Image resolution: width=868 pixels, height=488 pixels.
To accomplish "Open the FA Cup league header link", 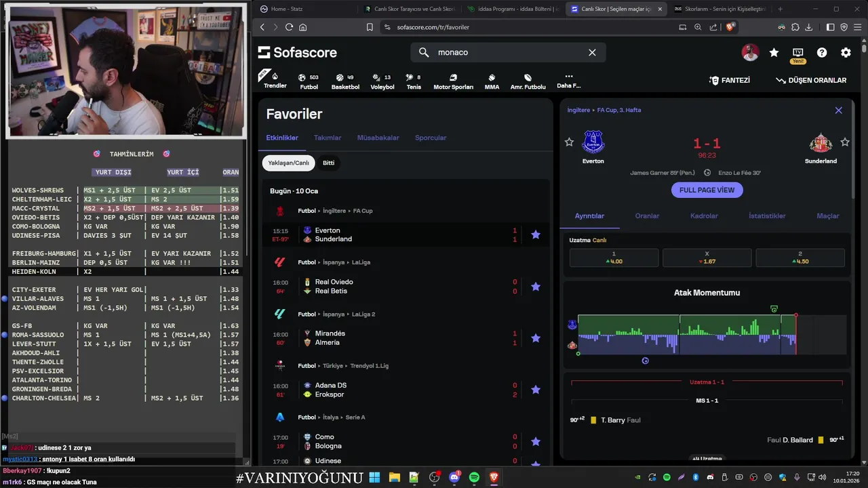I will [x=363, y=211].
